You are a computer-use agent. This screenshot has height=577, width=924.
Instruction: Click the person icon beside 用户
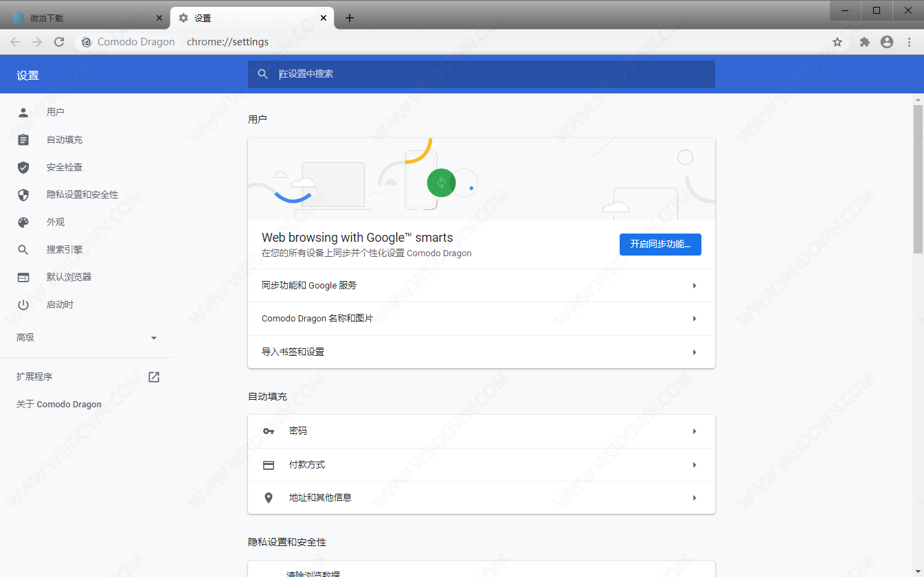tap(23, 112)
